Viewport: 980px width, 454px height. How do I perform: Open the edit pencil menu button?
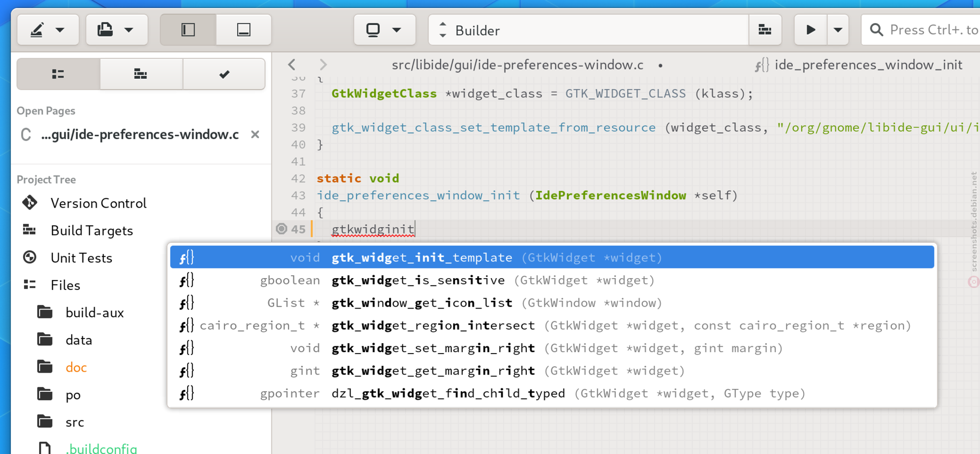[x=48, y=30]
